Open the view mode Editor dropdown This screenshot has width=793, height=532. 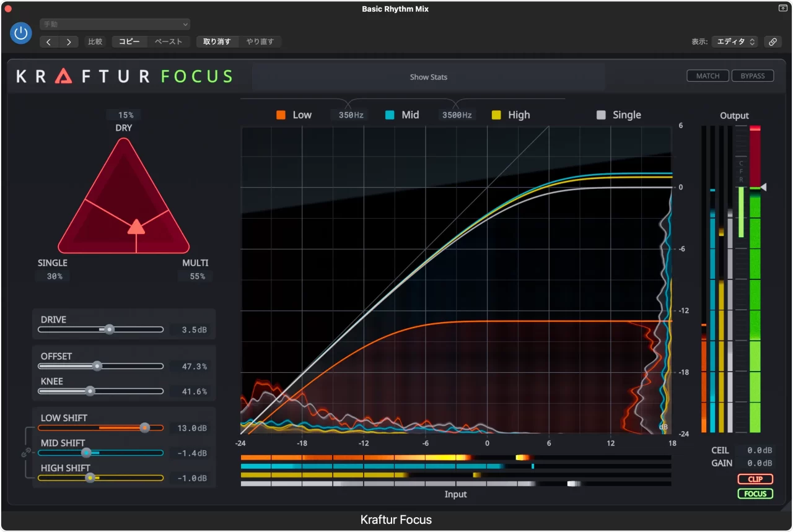coord(735,41)
